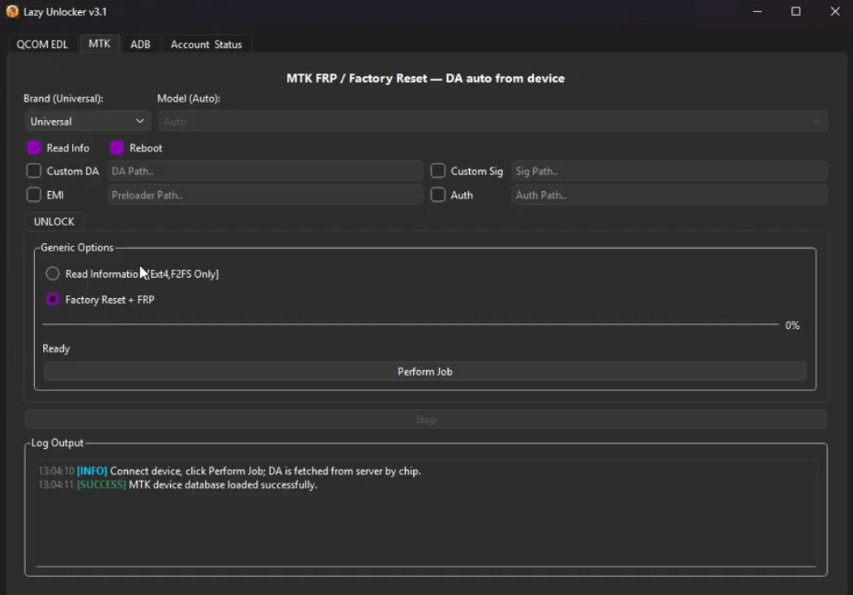Viewport: 853px width, 595px height.
Task: Minimize the Lazy Unlocker window
Action: (757, 11)
